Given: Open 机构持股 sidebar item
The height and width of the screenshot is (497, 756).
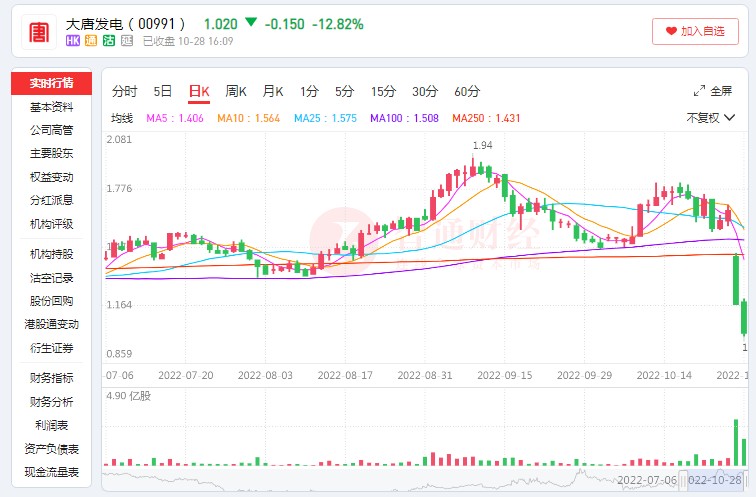Looking at the screenshot, I should point(51,254).
